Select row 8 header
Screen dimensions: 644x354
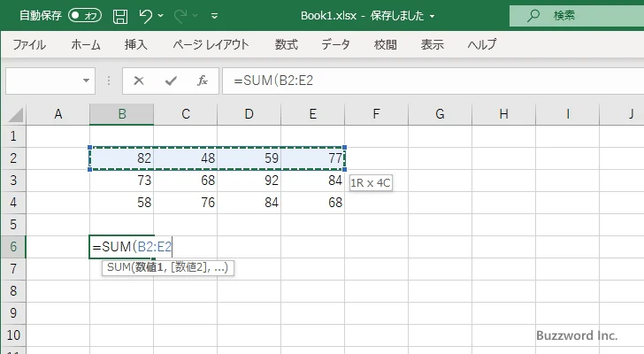pos(13,291)
